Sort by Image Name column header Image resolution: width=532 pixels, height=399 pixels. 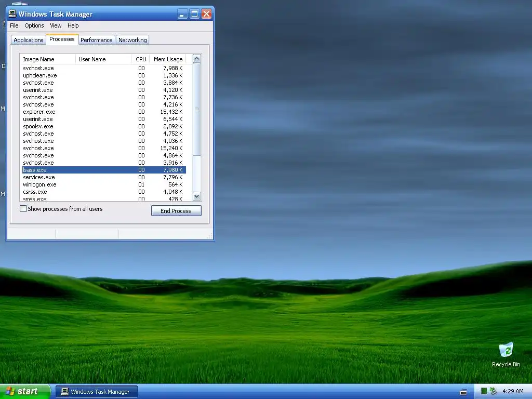[x=48, y=59]
